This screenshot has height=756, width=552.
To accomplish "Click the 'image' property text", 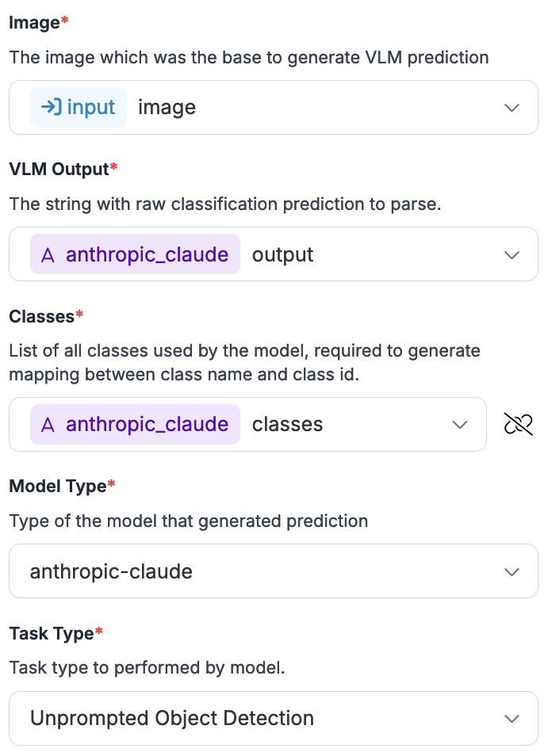I will coord(167,107).
